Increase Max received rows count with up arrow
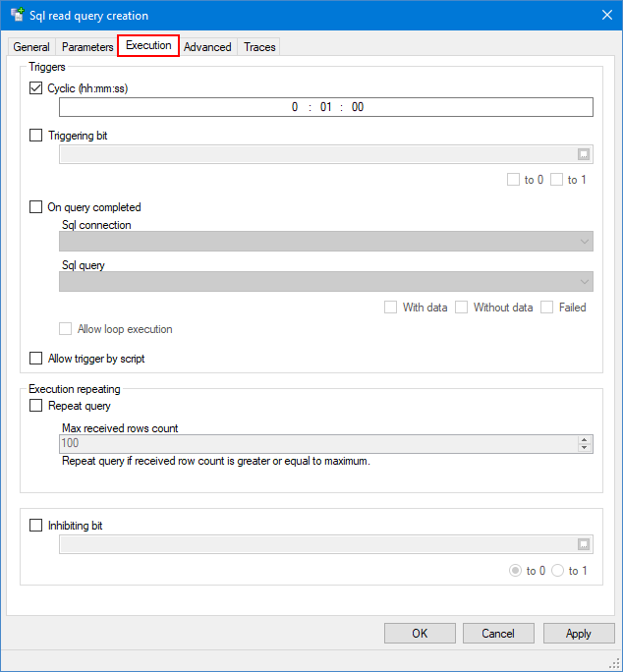Viewport: 623px width, 672px height. coord(585,439)
